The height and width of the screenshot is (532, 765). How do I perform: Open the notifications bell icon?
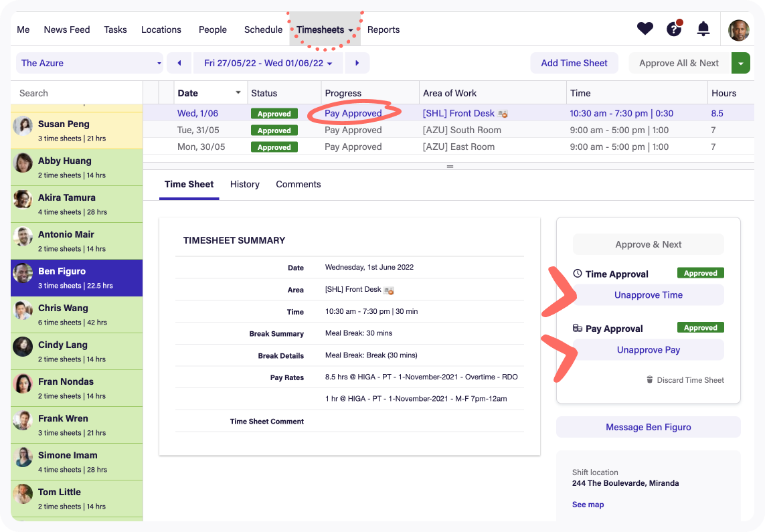click(x=702, y=29)
